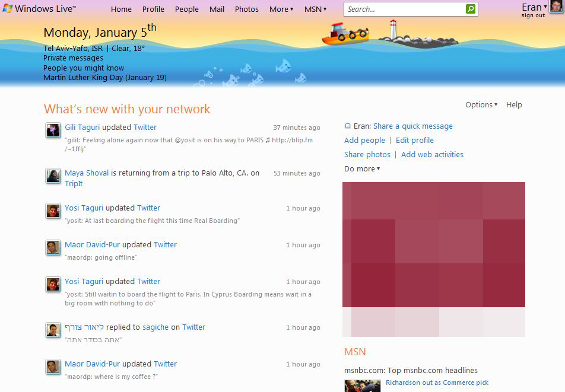Viewport: 565px width, 392px height.
Task: Open 'Richardson out as Commerce pick' headline
Action: (437, 383)
